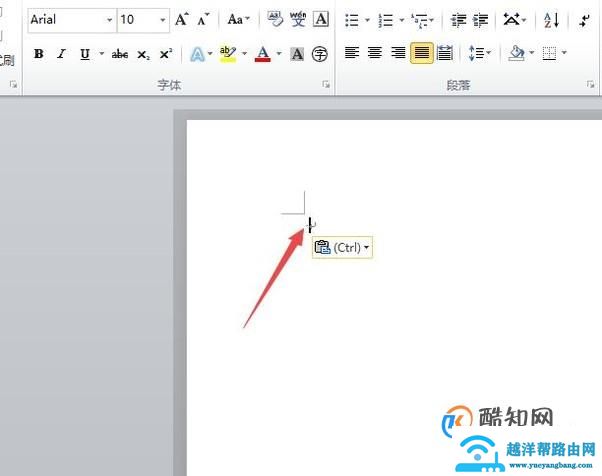The height and width of the screenshot is (476, 602).
Task: Toggle Bold formatting
Action: point(38,54)
